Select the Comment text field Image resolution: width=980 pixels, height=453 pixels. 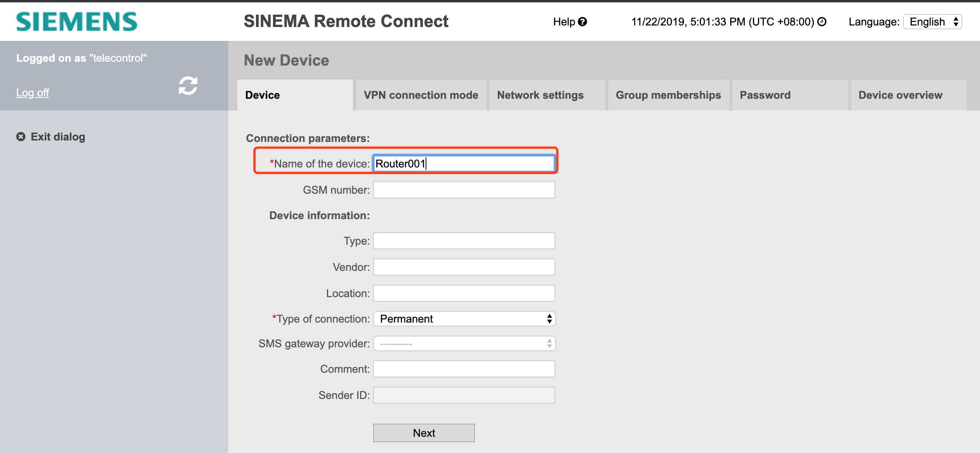[464, 369]
